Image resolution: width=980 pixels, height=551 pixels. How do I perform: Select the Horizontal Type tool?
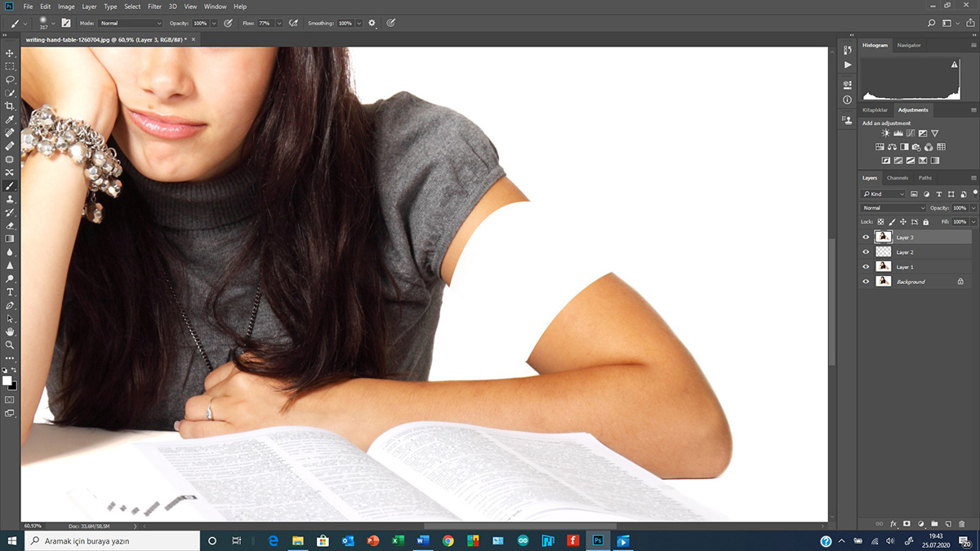10,291
